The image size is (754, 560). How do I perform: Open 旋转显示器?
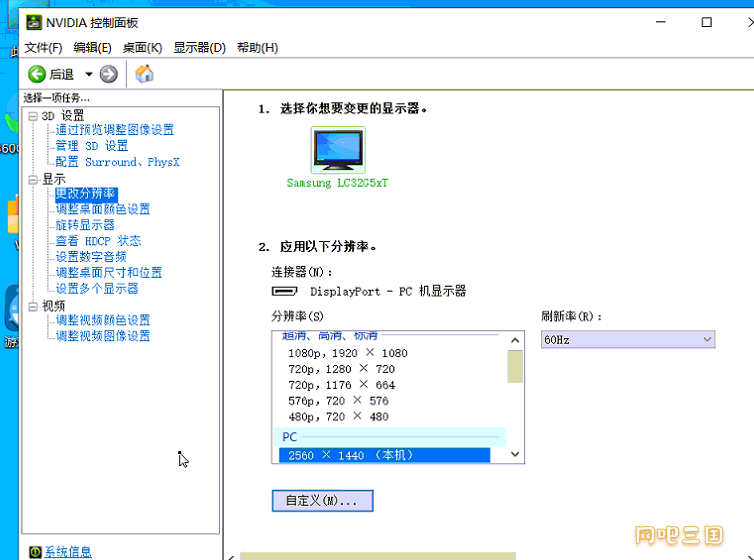[x=85, y=225]
